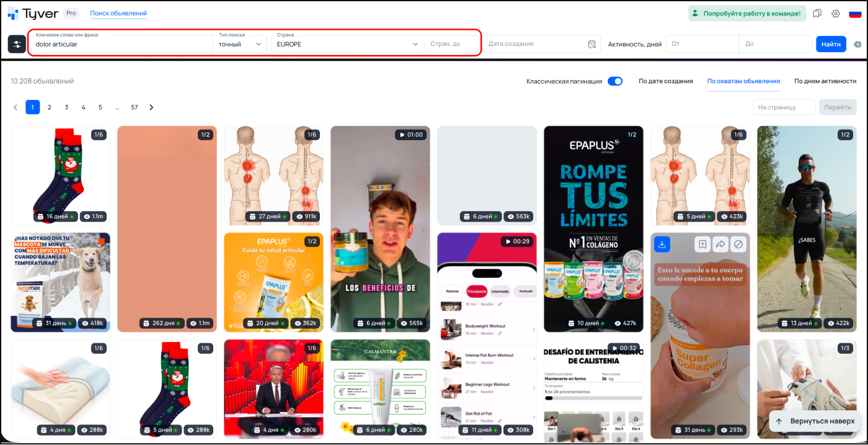Sort by По дате создания tab
This screenshot has height=445, width=868.
tap(665, 81)
